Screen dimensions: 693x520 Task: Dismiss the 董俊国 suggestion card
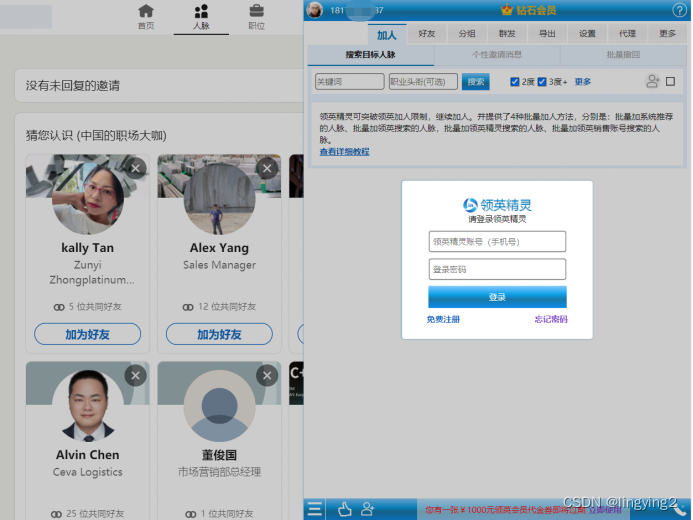(x=267, y=376)
